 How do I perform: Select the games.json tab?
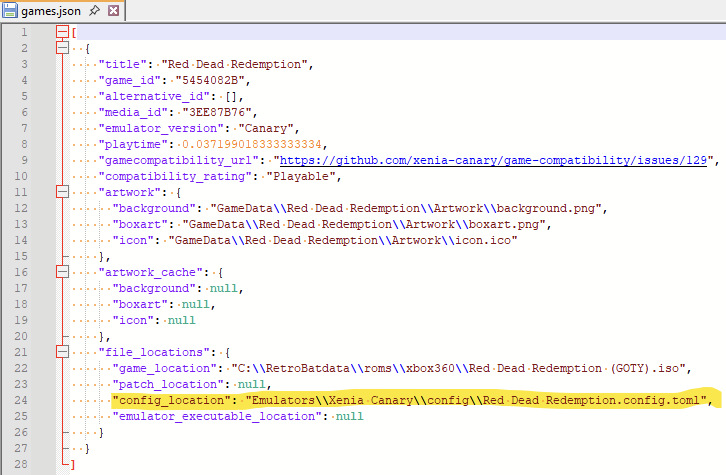coord(52,12)
